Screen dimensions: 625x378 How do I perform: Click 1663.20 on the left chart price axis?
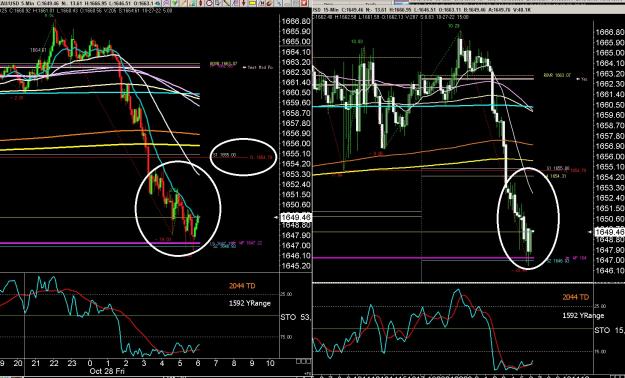296,62
